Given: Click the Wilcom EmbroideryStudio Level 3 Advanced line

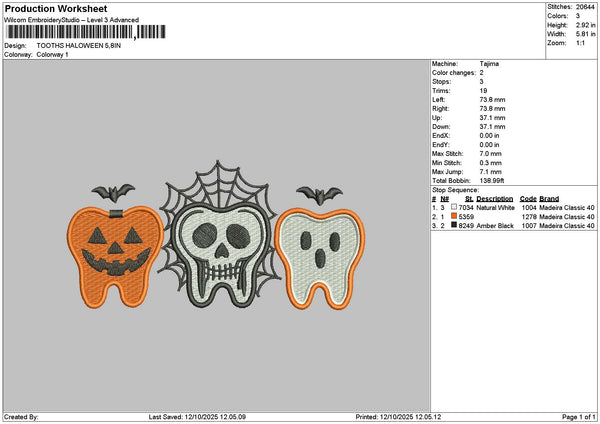Looking at the screenshot, I should pyautogui.click(x=72, y=20).
